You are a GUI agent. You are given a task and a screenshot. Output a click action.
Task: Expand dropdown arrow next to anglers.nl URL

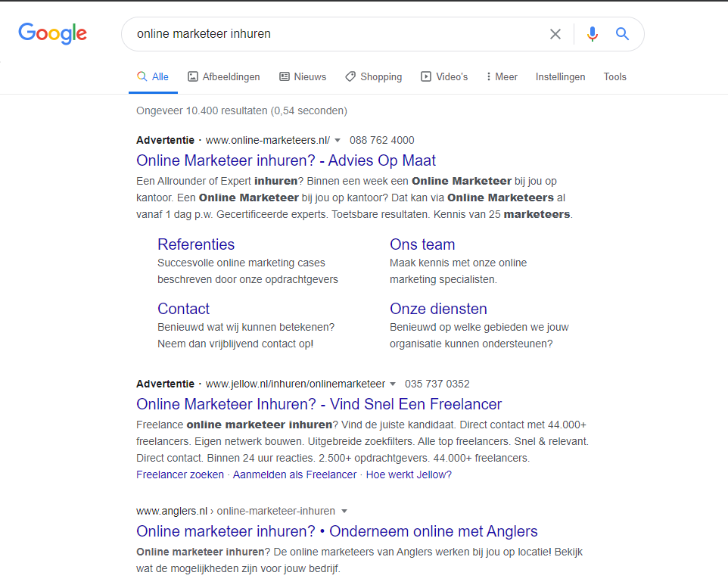(x=344, y=512)
